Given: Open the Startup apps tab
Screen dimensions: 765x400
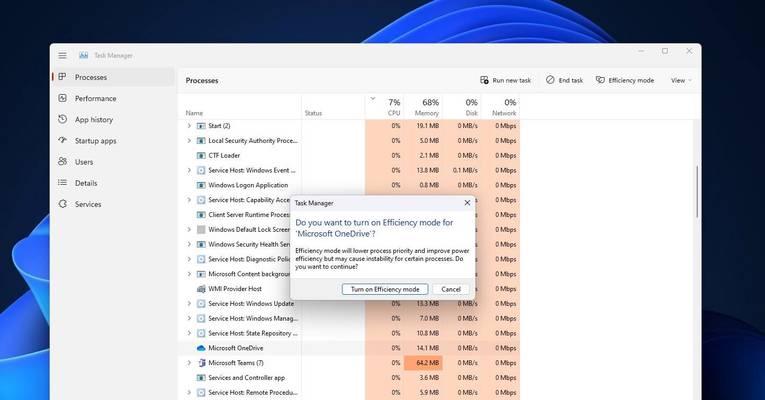Looking at the screenshot, I should click(x=113, y=140).
